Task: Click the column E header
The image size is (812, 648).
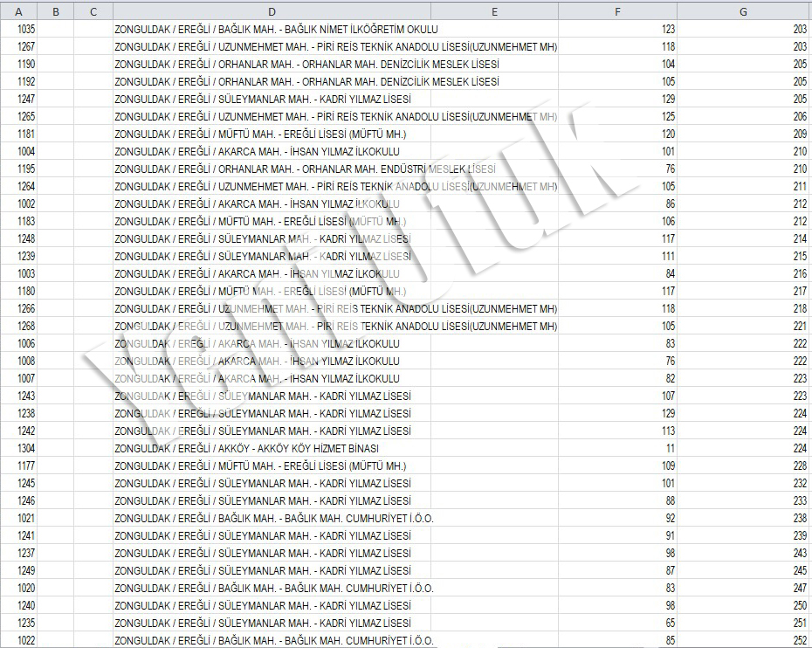Action: pyautogui.click(x=494, y=11)
